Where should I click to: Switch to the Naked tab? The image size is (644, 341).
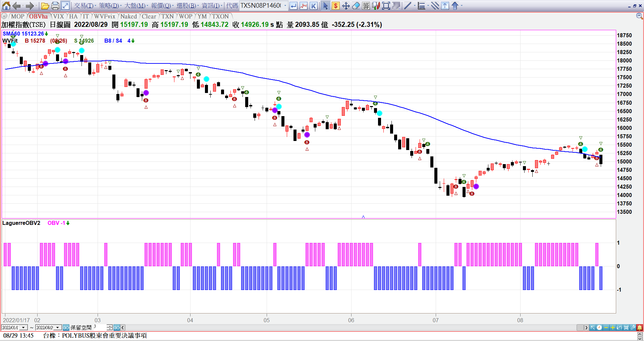point(129,16)
